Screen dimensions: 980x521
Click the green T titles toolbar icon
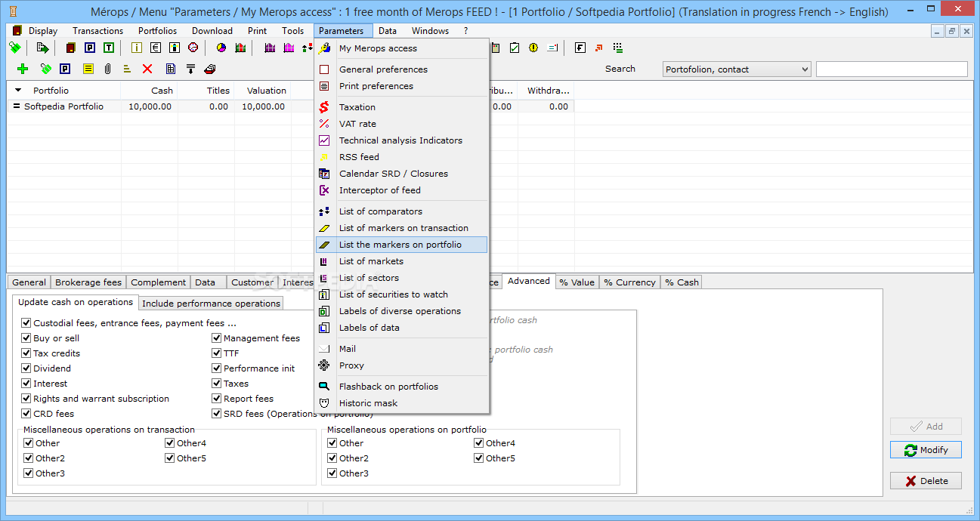pyautogui.click(x=109, y=48)
